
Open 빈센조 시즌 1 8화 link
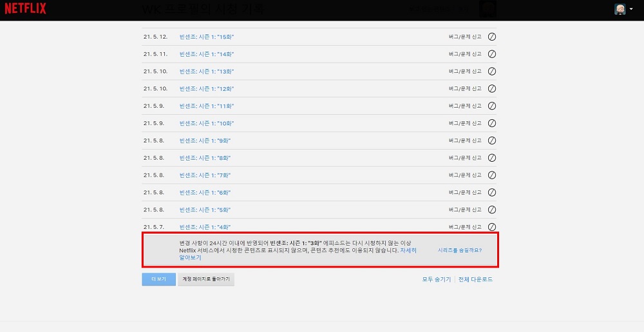click(x=205, y=158)
